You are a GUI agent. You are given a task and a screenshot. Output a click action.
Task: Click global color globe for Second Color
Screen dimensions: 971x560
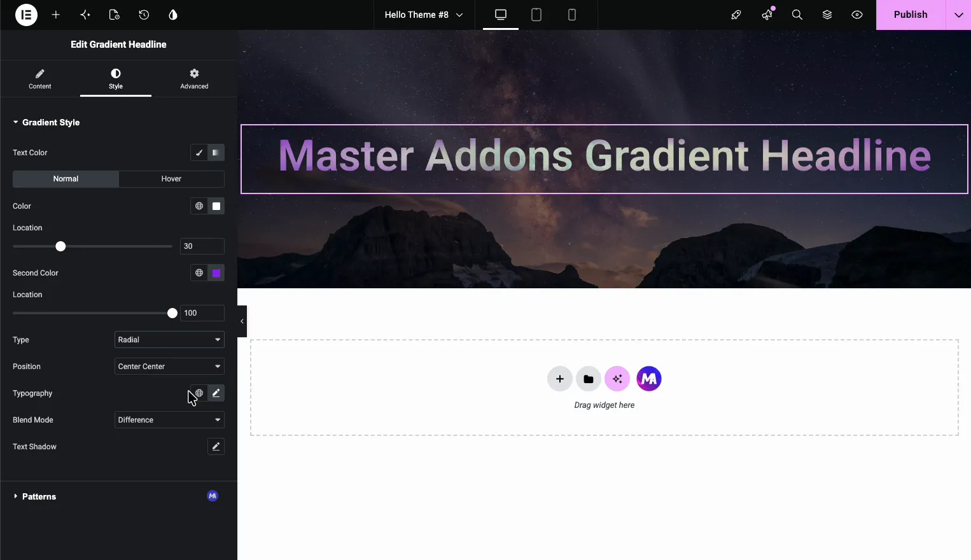click(x=199, y=273)
